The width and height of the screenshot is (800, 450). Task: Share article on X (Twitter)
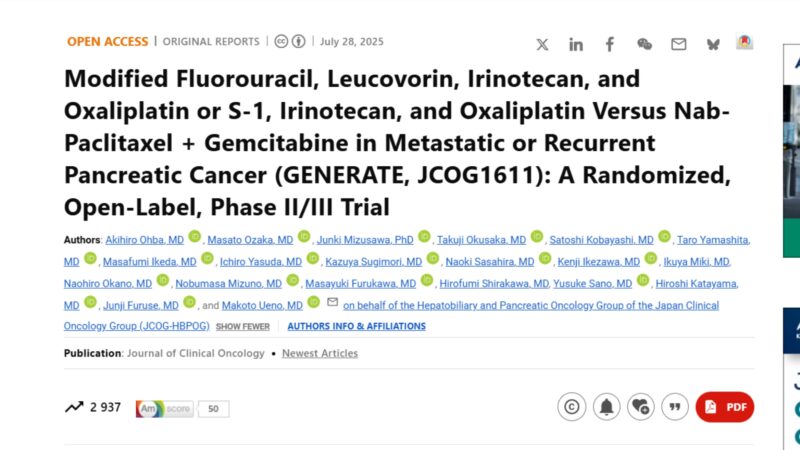[542, 45]
